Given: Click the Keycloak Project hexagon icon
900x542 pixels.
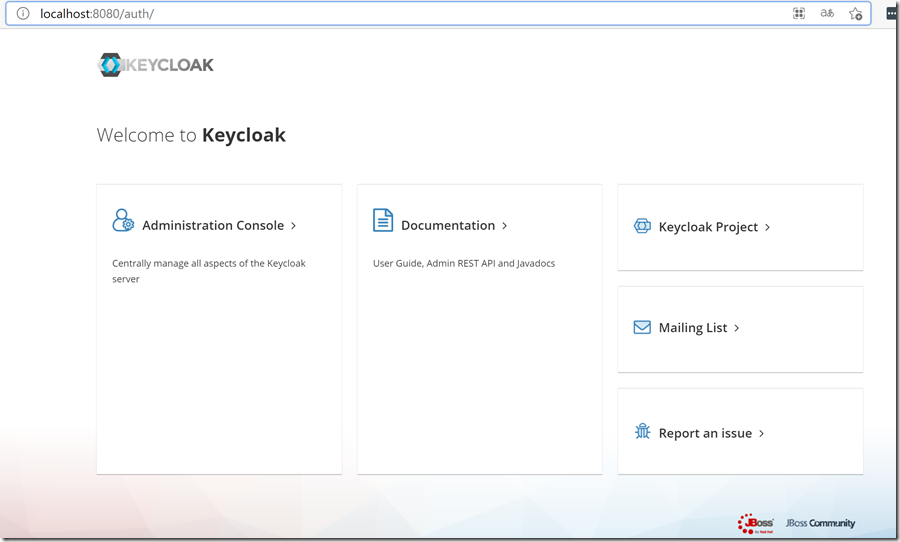Looking at the screenshot, I should (x=642, y=226).
